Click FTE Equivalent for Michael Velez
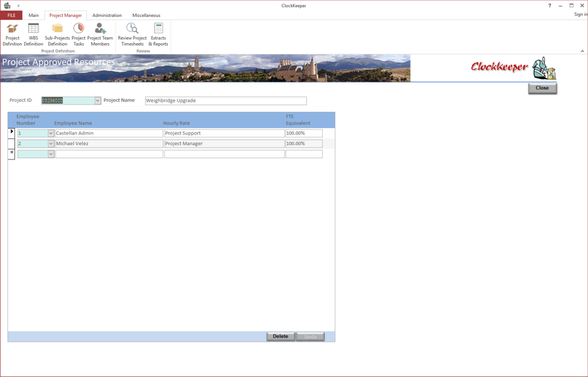Image resolution: width=588 pixels, height=377 pixels. (x=304, y=144)
